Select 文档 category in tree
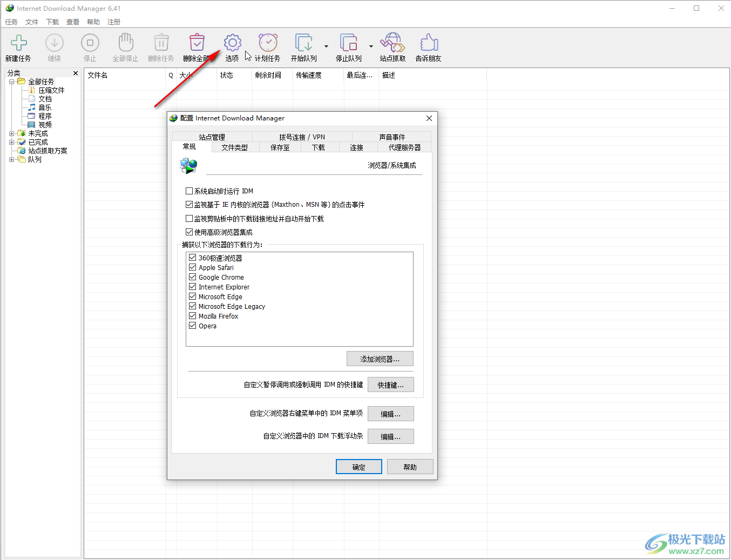The height and width of the screenshot is (560, 731). pos(45,99)
